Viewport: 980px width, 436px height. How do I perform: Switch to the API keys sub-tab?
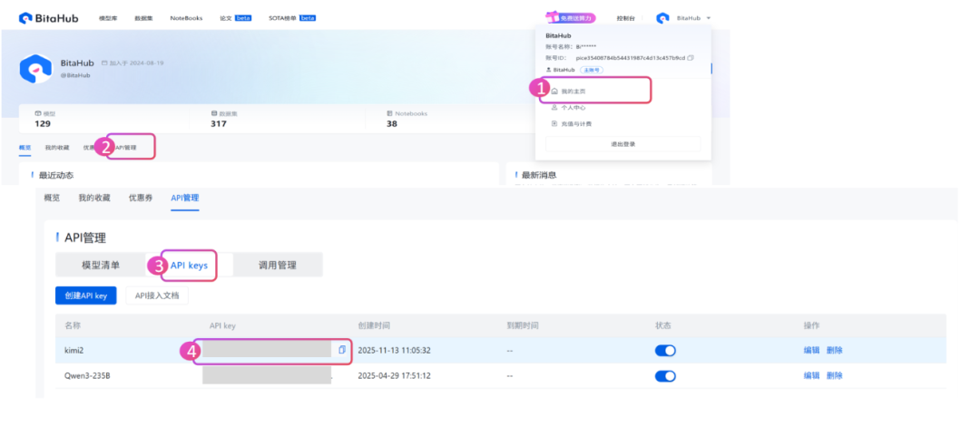190,265
